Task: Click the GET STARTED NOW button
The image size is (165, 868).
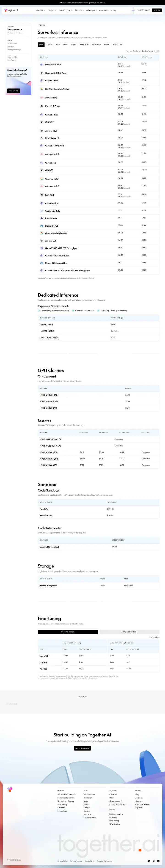Action: [x=82, y=748]
